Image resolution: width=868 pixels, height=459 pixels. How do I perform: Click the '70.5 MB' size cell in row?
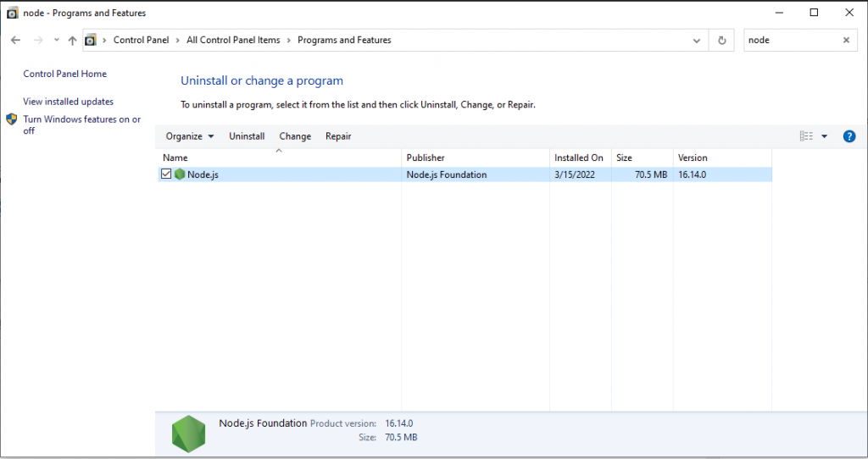click(651, 174)
